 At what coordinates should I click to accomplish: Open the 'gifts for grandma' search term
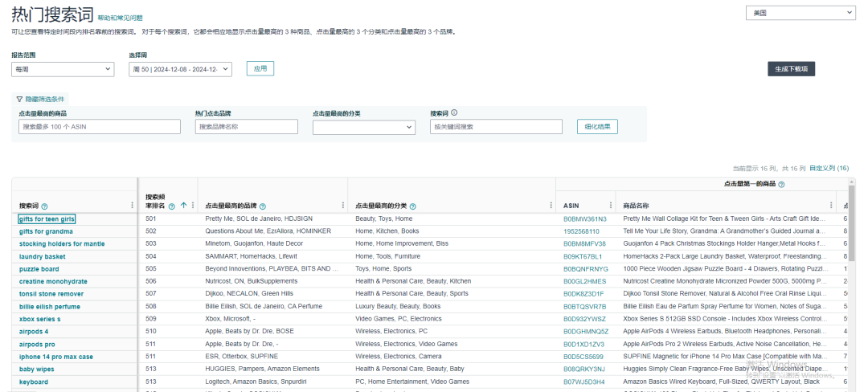click(x=46, y=231)
